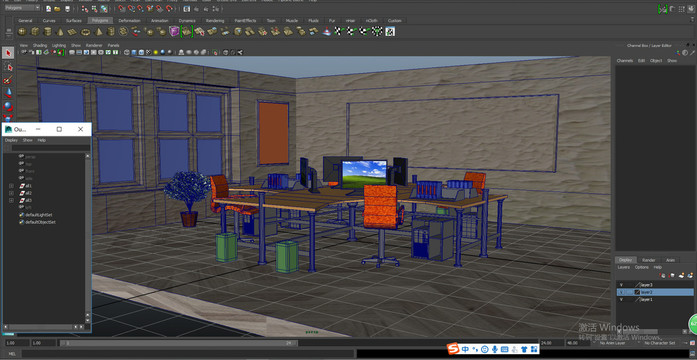
Task: Toggle visibility V of layer1
Action: pyautogui.click(x=621, y=300)
